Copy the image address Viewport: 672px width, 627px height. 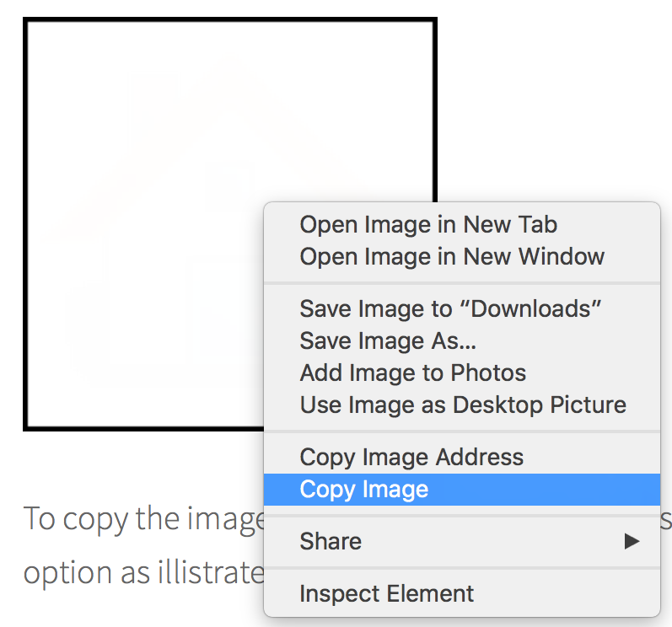pyautogui.click(x=411, y=457)
